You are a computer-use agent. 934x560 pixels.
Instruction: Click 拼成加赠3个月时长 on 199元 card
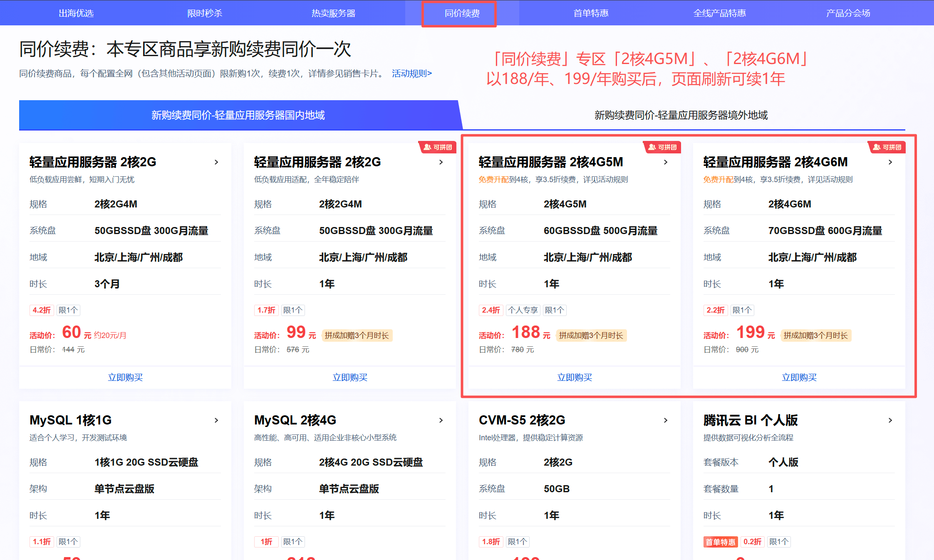pyautogui.click(x=816, y=336)
